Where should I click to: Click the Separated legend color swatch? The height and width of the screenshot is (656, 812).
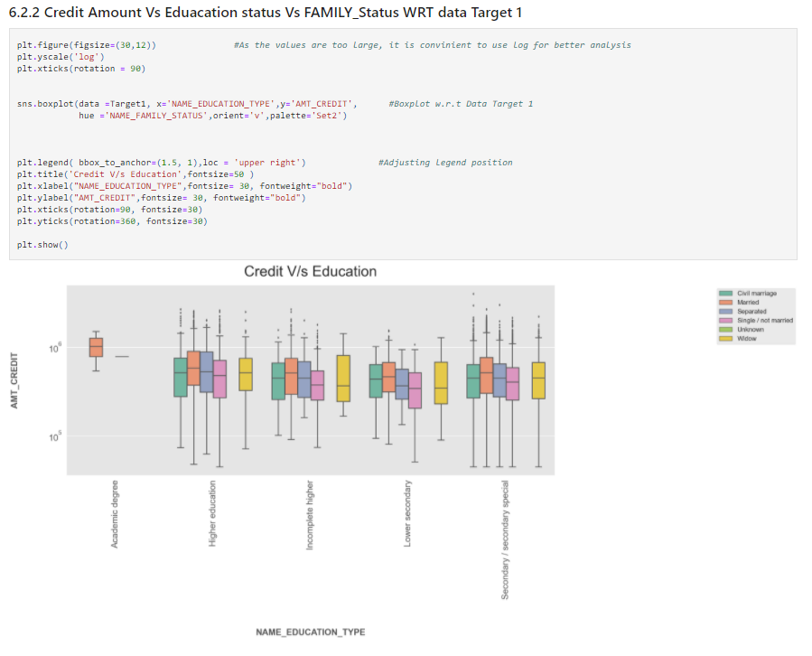725,312
